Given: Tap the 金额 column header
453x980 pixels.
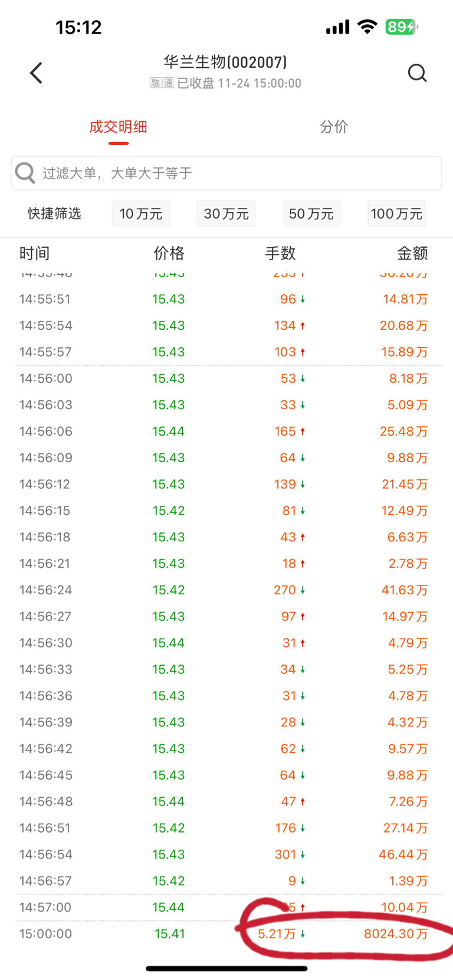Looking at the screenshot, I should click(412, 254).
